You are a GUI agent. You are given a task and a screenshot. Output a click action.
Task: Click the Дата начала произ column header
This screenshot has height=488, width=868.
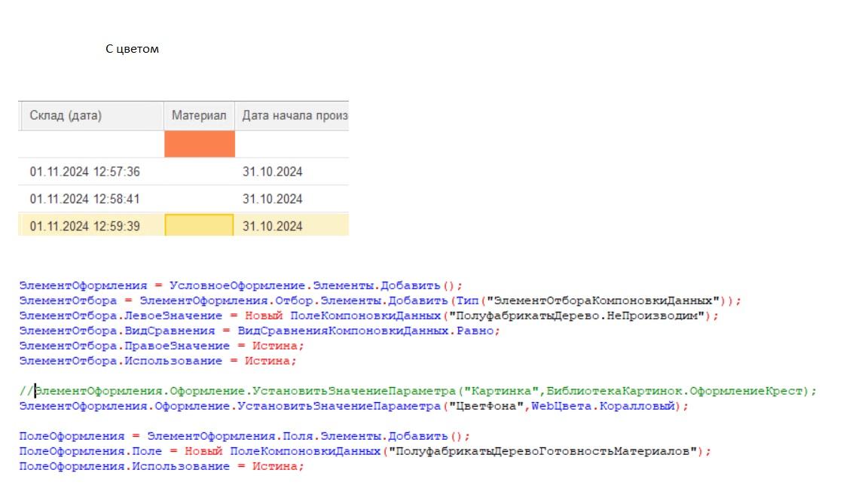click(293, 116)
